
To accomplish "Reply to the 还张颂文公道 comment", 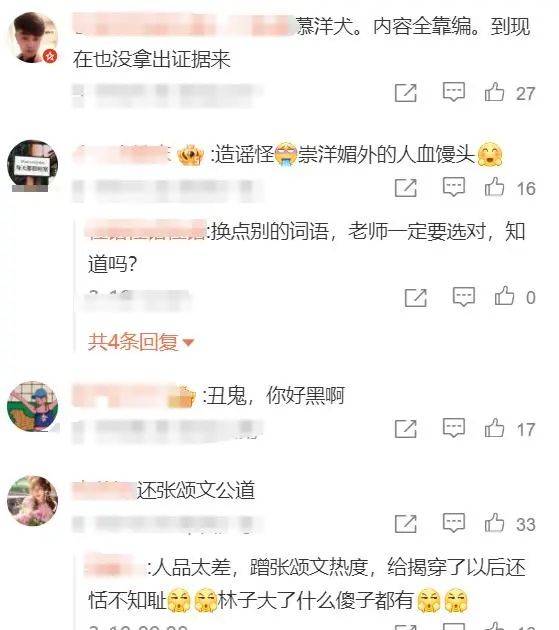I will (x=454, y=523).
